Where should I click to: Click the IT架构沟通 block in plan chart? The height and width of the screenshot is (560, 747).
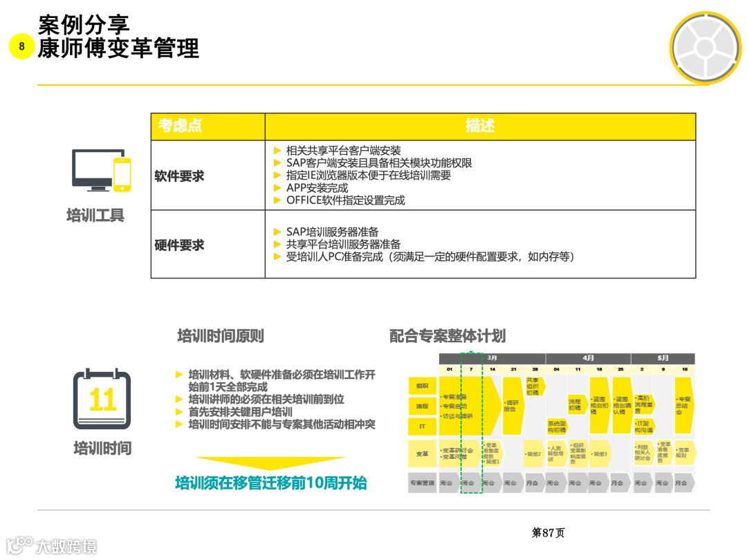pos(645,427)
